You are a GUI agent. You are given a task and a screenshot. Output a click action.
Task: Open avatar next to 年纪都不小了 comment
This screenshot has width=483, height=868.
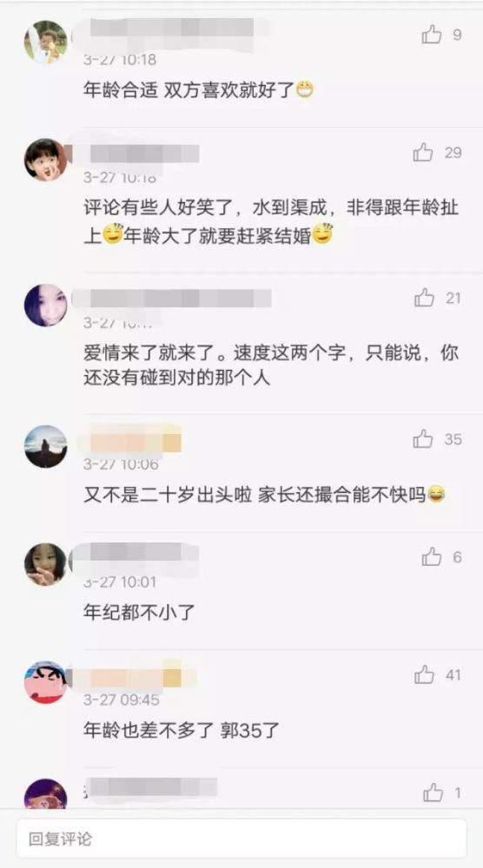point(45,564)
